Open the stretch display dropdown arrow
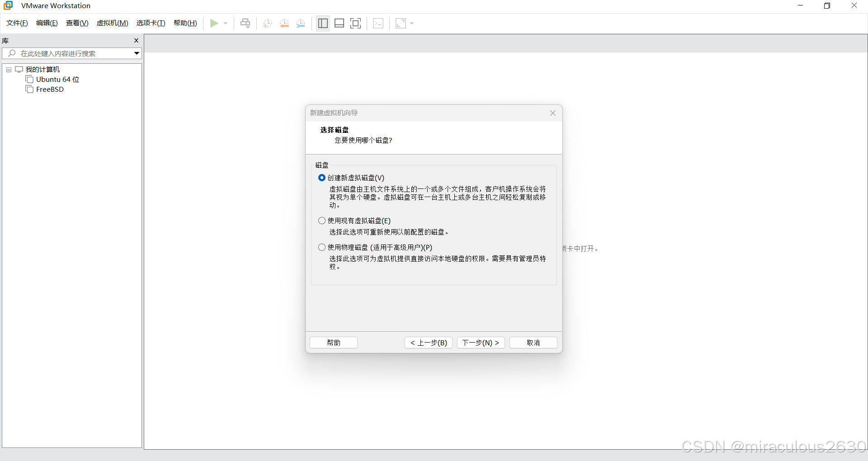 (x=412, y=24)
